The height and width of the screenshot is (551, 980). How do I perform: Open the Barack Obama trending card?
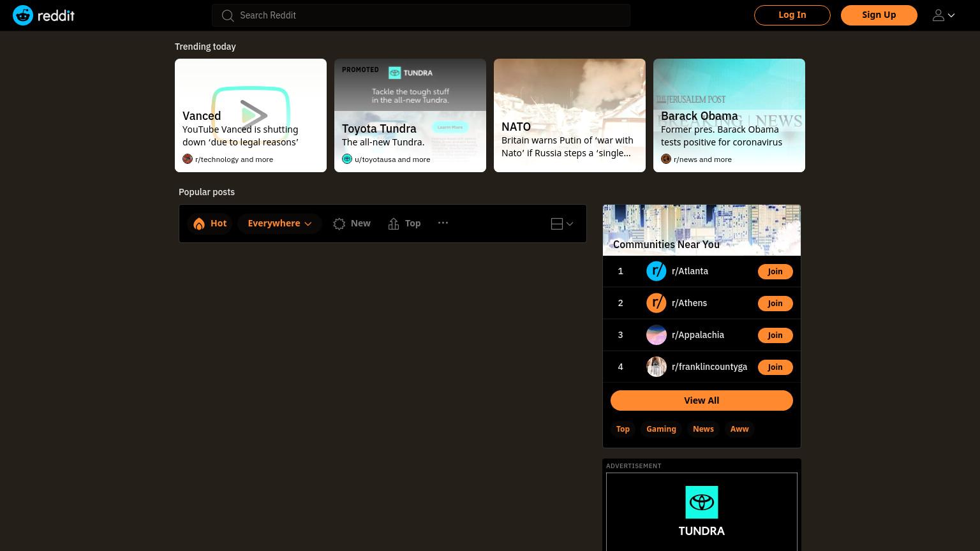tap(729, 115)
